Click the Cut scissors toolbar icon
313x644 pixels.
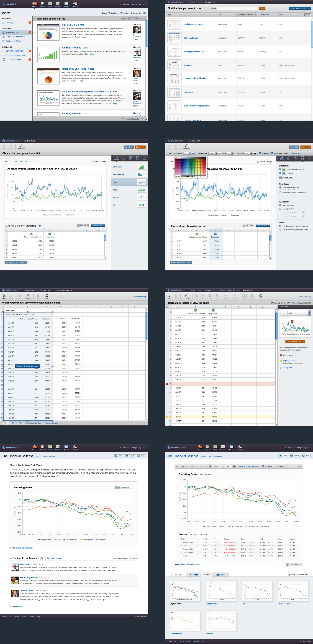203,296
